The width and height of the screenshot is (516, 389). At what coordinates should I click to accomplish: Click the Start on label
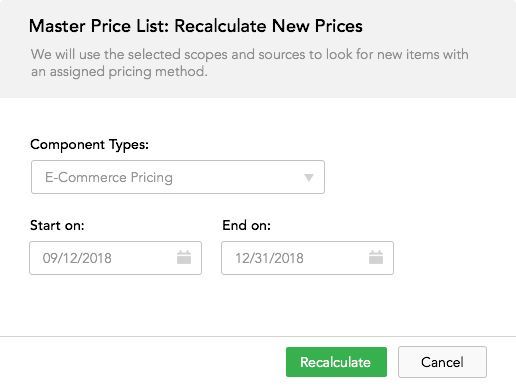tap(57, 225)
